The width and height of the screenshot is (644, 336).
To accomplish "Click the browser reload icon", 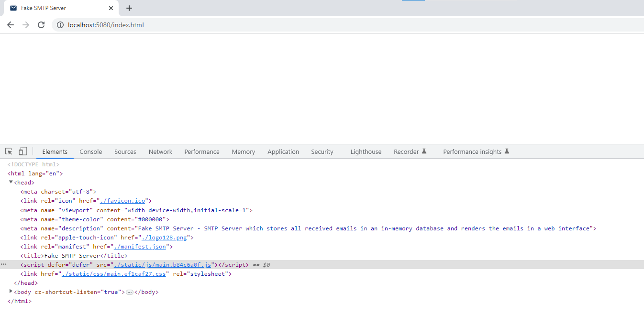I will point(41,24).
